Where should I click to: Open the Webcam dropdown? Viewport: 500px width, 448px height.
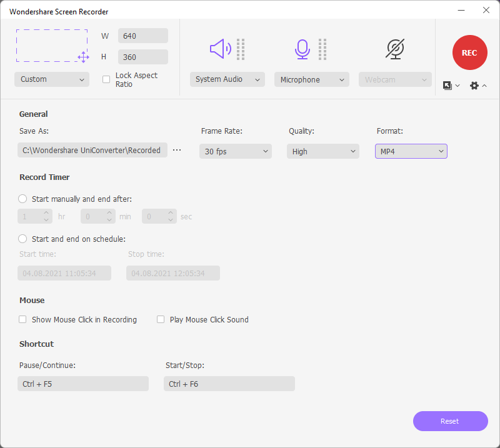point(395,79)
